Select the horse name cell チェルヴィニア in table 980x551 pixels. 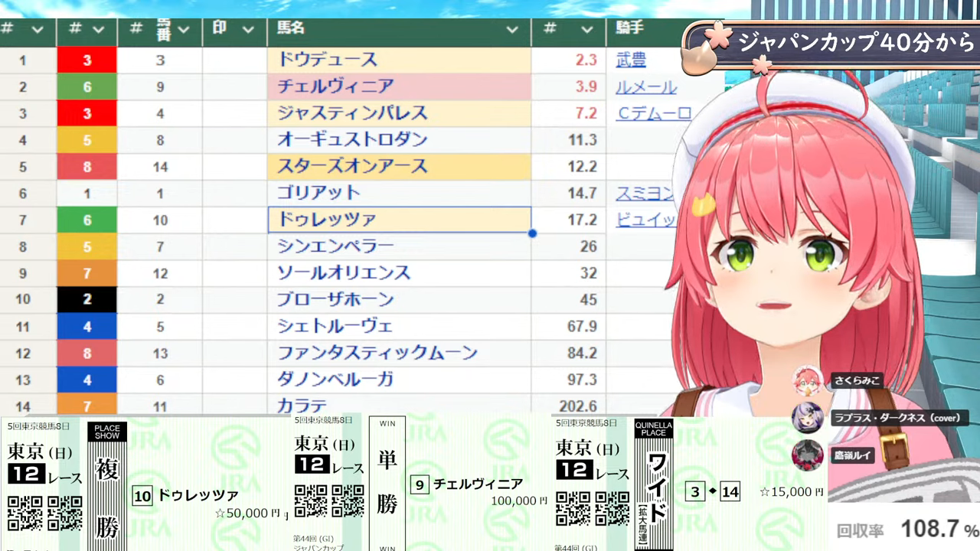[399, 86]
